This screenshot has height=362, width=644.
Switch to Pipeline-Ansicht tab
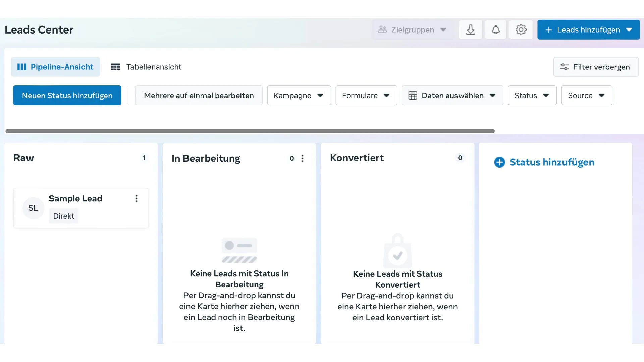[55, 67]
